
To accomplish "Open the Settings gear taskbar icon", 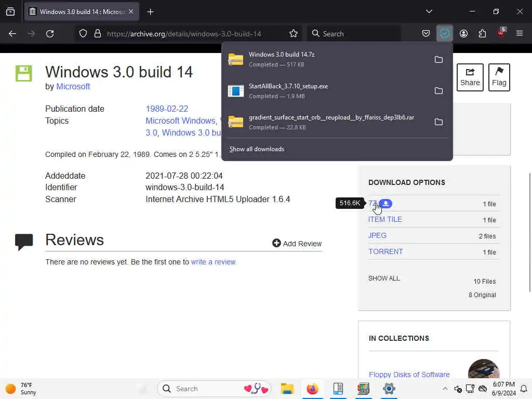I will tap(389, 389).
